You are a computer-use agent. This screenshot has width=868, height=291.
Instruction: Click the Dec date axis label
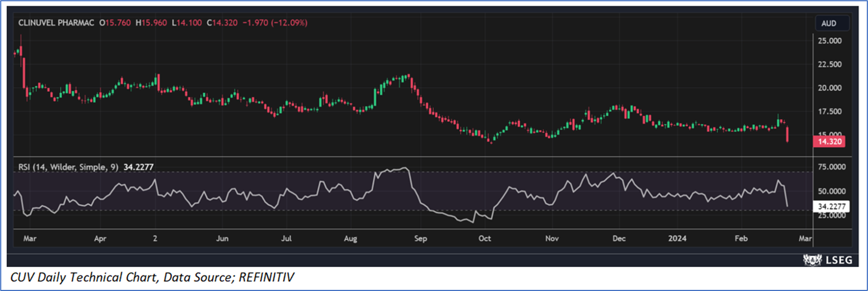[619, 239]
